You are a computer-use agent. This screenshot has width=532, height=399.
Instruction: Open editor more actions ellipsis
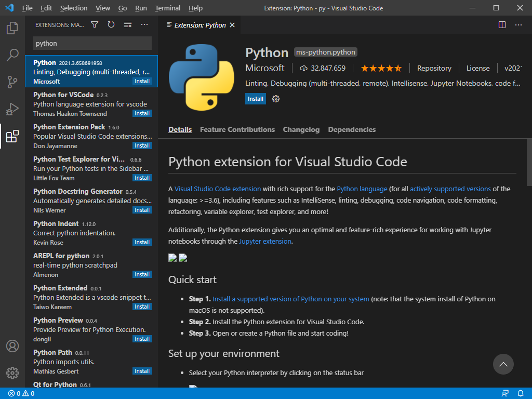(x=518, y=25)
